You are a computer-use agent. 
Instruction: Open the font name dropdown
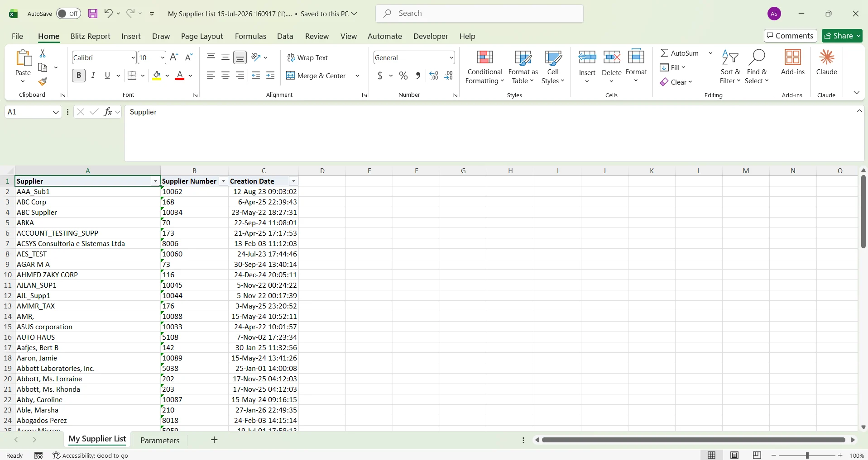click(x=133, y=57)
